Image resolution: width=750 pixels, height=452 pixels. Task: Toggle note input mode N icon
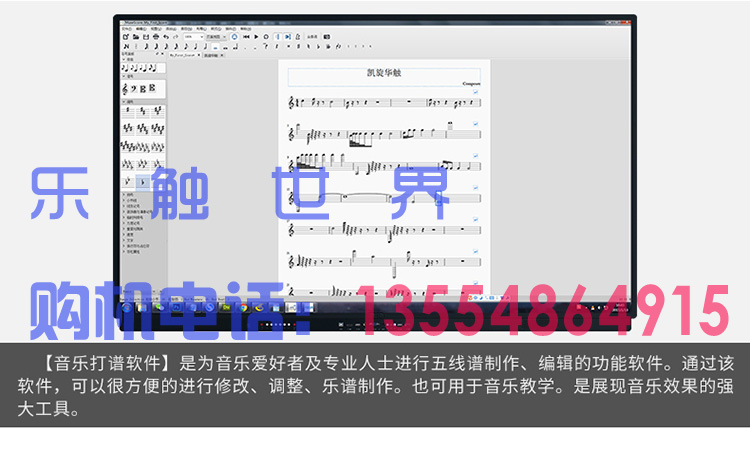[x=126, y=46]
